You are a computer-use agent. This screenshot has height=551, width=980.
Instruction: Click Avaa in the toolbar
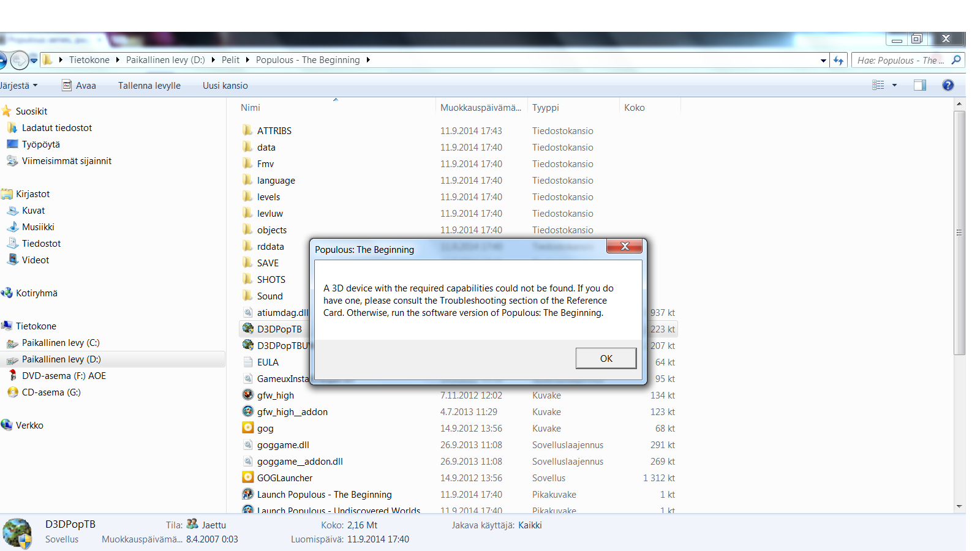(79, 85)
